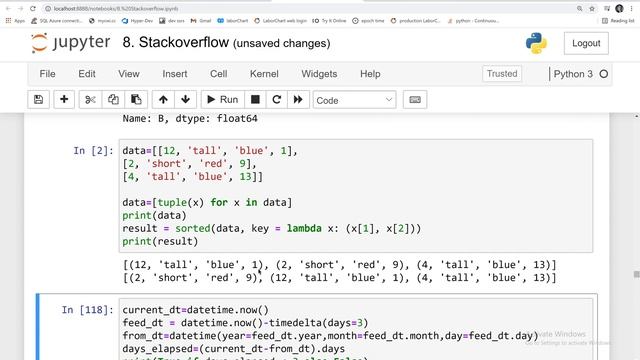Viewport: 640px width, 360px height.
Task: Open the LaborChart web login bookmark
Action: pos(280,21)
